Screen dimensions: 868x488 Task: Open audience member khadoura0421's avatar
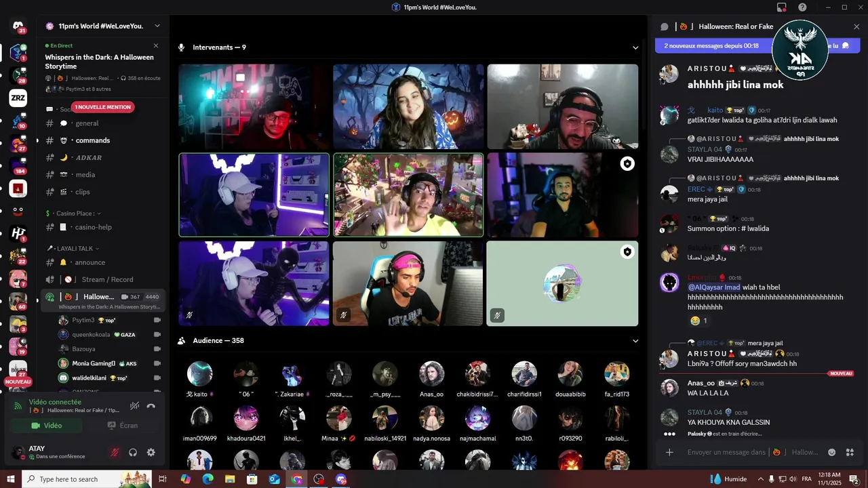246,418
